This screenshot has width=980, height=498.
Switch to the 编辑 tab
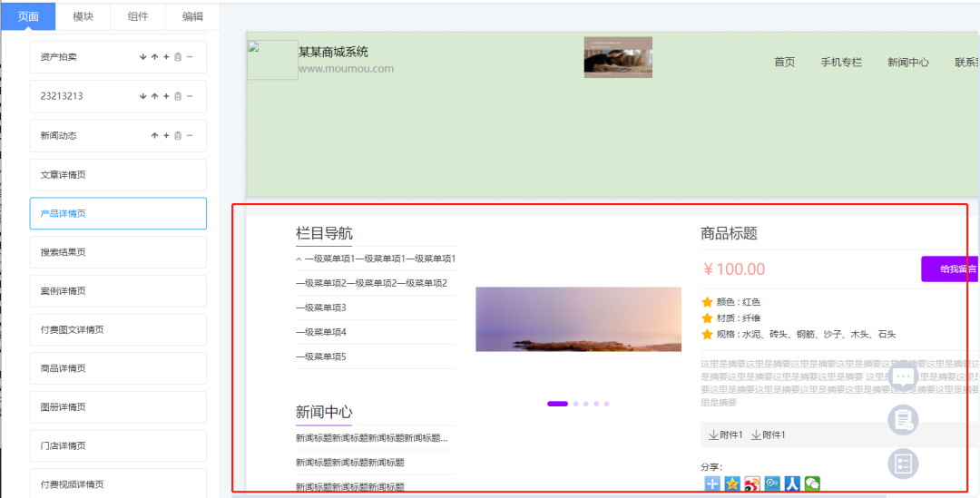point(193,16)
